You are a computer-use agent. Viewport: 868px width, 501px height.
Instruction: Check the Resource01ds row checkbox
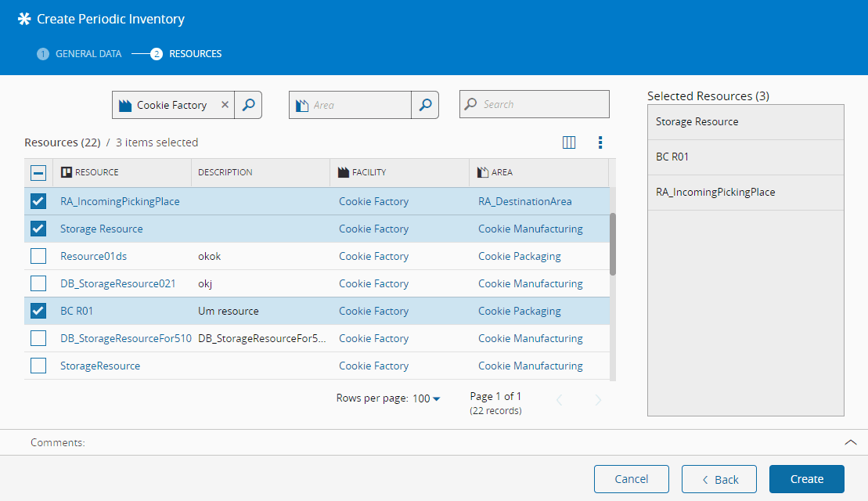[38, 257]
